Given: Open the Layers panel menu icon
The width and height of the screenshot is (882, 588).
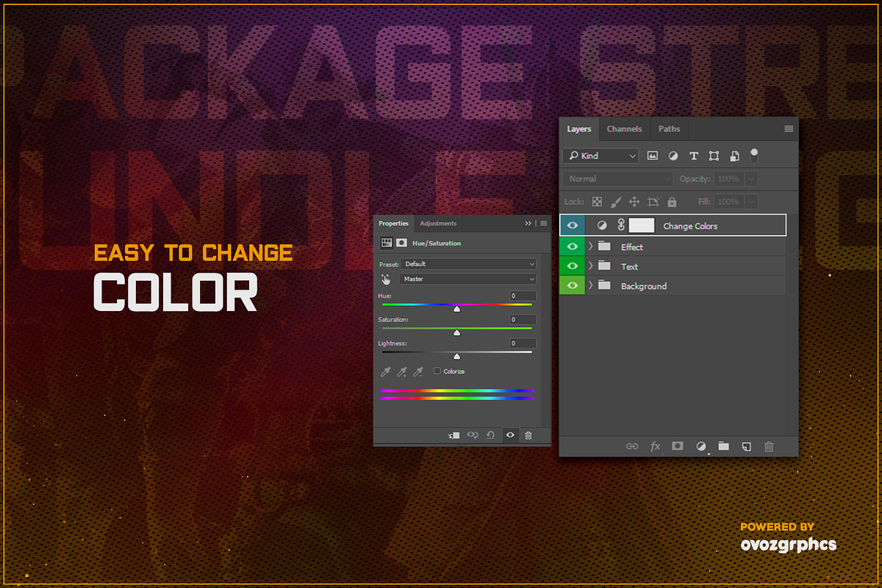Looking at the screenshot, I should [789, 129].
